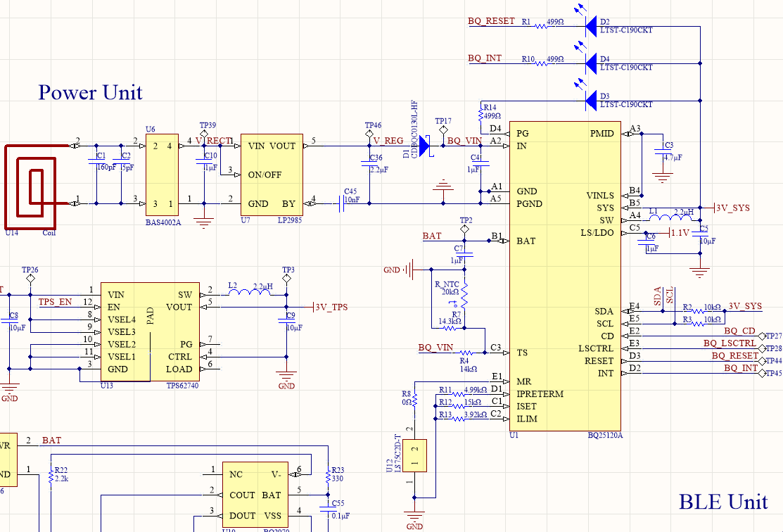Select capacitor C3 4.7µF

pyautogui.click(x=662, y=151)
